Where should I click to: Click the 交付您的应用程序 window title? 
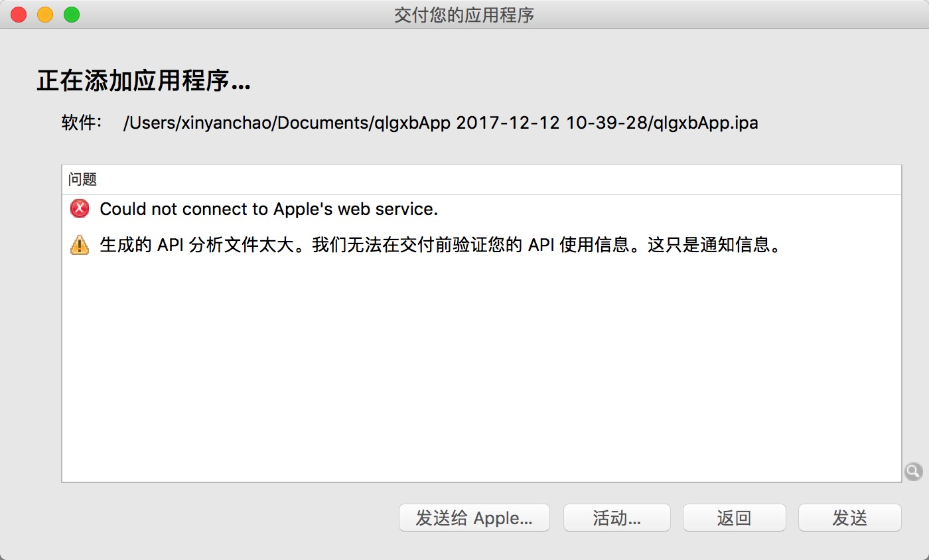point(464,15)
